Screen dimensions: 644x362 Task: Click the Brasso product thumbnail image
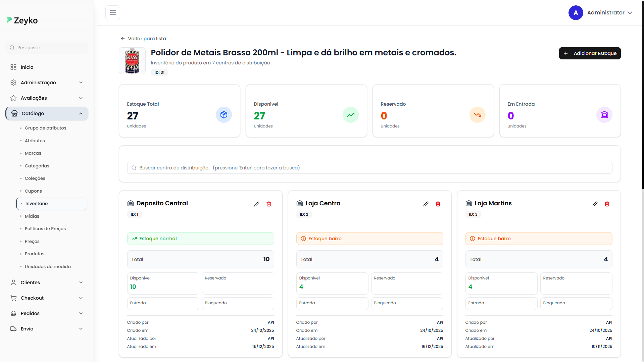tap(132, 61)
